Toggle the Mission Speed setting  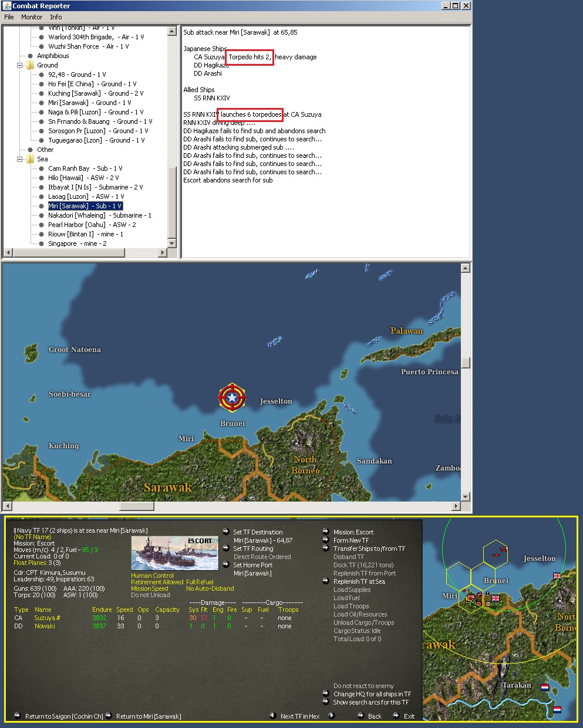point(149,588)
